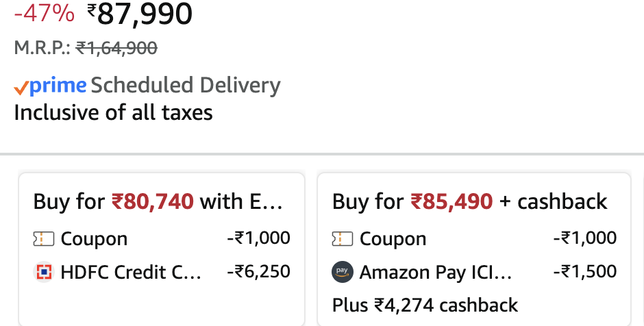The width and height of the screenshot is (644, 326).
Task: Click the -₹1,500 Amazon Pay discount amount
Action: (584, 272)
